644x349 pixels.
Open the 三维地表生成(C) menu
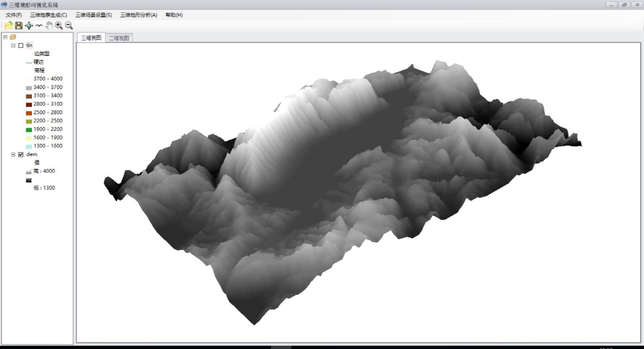(x=49, y=15)
